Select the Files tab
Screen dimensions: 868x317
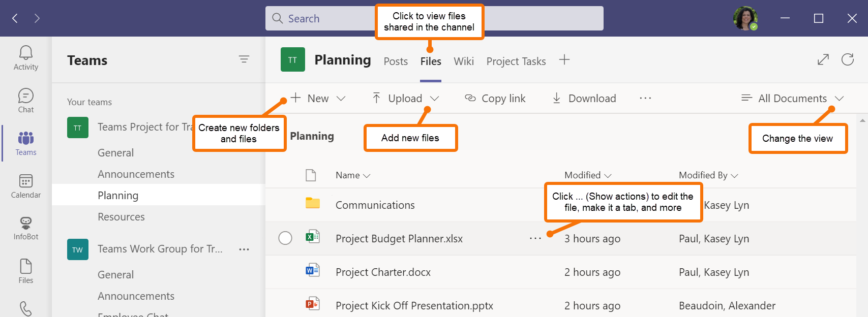[x=431, y=61]
